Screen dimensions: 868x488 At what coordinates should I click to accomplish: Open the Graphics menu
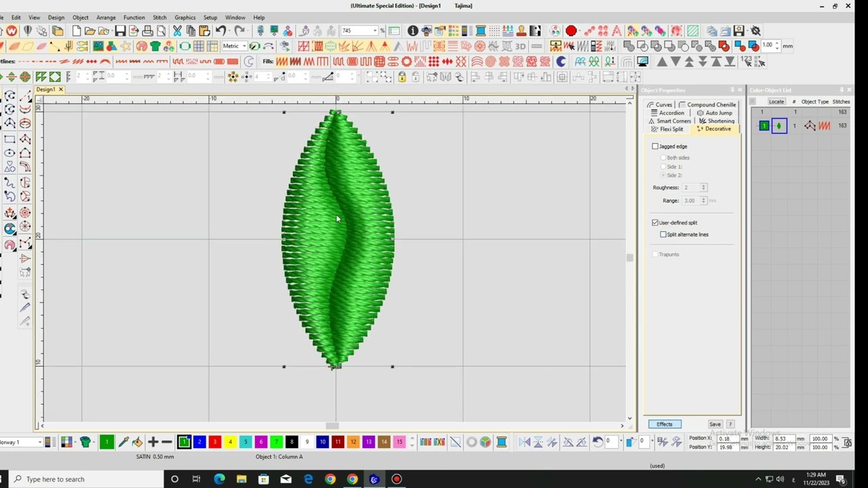(x=185, y=18)
